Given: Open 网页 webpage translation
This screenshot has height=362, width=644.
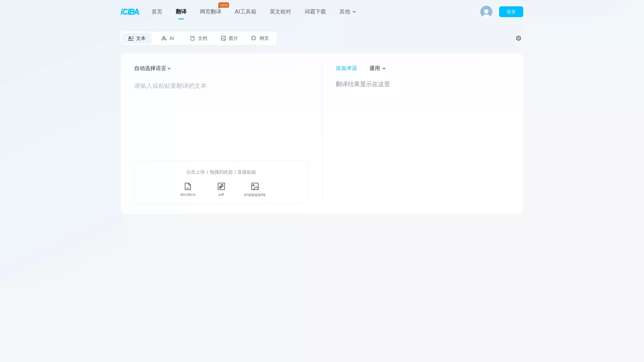Looking at the screenshot, I should [260, 38].
